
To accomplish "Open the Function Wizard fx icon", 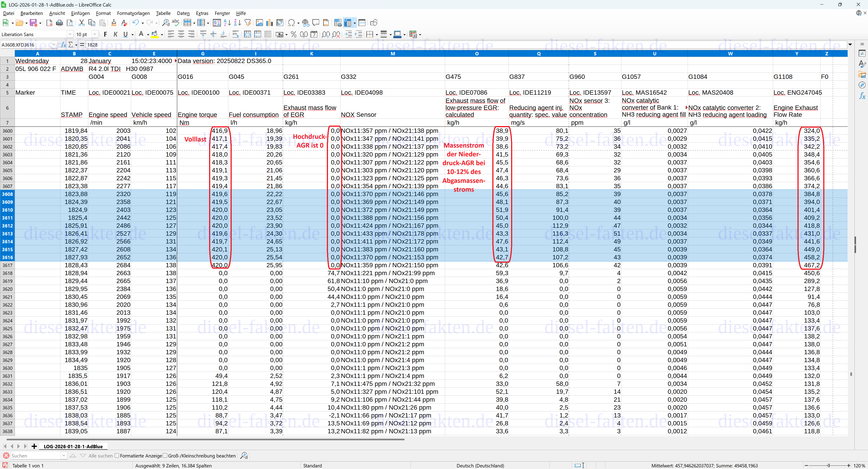I will (x=63, y=45).
